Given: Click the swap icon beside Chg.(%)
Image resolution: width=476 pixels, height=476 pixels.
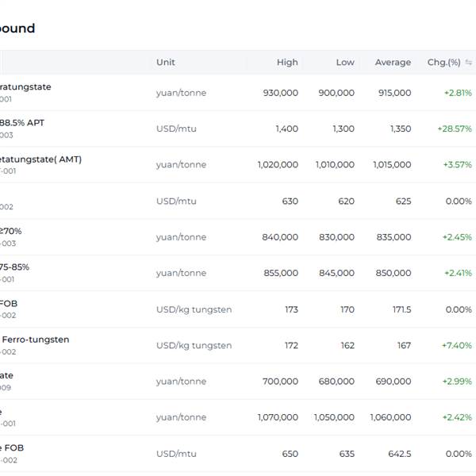Looking at the screenshot, I should (468, 63).
